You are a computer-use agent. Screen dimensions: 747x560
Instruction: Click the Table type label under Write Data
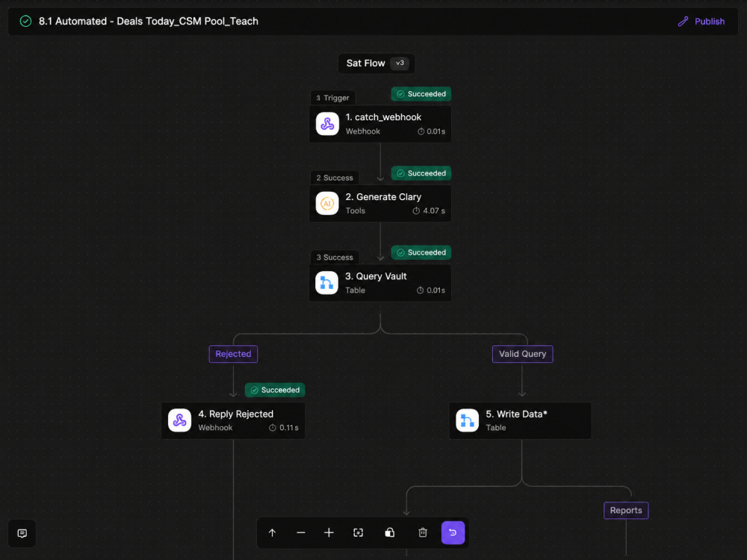point(496,428)
